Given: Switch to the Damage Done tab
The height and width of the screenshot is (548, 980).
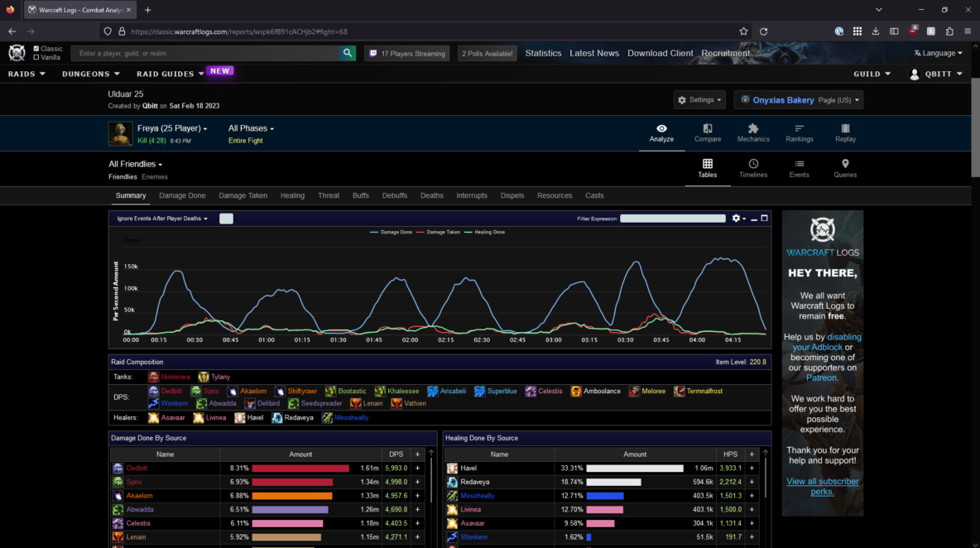Looking at the screenshot, I should tap(182, 195).
